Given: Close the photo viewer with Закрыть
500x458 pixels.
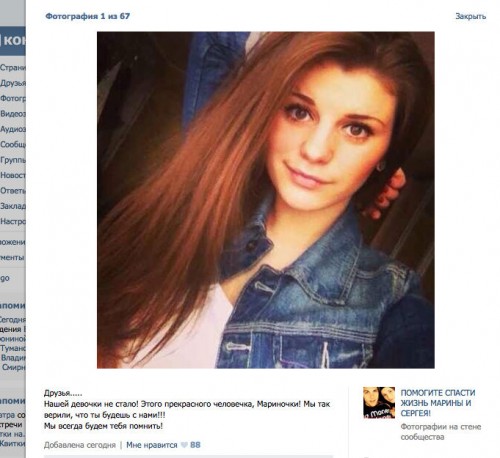Looking at the screenshot, I should point(471,16).
